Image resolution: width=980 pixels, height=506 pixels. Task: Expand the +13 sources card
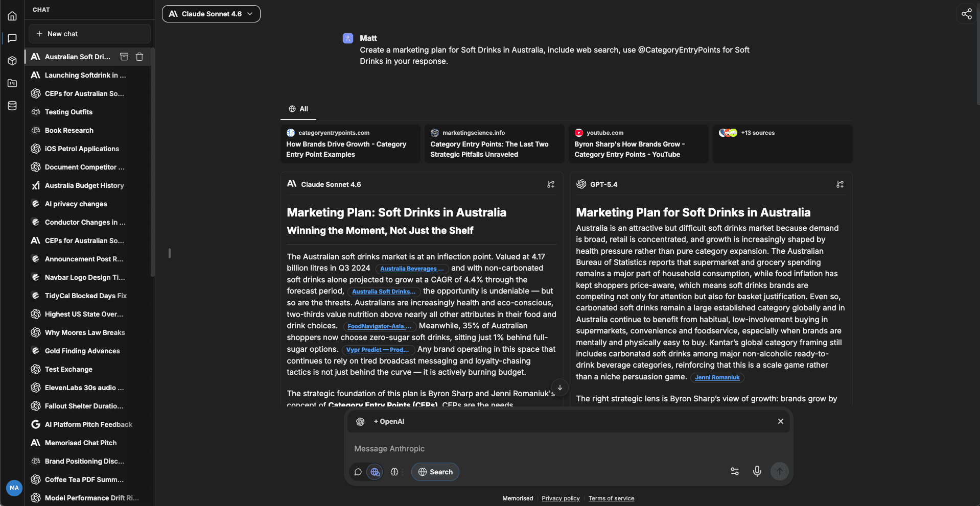(782, 143)
